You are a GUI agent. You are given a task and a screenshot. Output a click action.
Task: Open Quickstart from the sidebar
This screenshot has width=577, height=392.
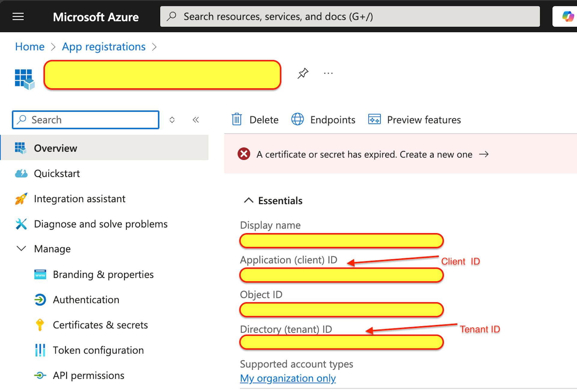[x=57, y=173]
